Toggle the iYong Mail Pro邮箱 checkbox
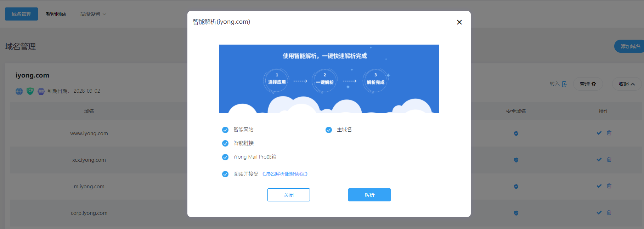The image size is (644, 229). 225,157
